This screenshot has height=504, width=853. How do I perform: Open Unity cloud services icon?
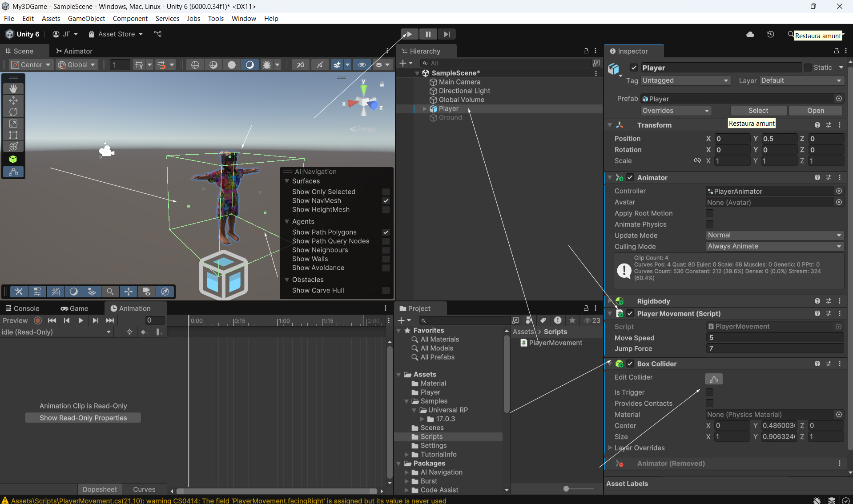pyautogui.click(x=750, y=34)
